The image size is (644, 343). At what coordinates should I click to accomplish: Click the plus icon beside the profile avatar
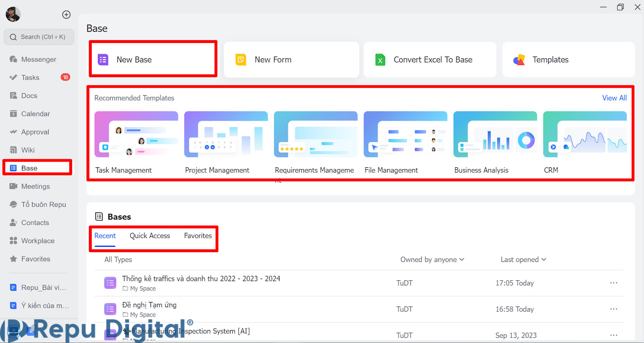click(66, 15)
